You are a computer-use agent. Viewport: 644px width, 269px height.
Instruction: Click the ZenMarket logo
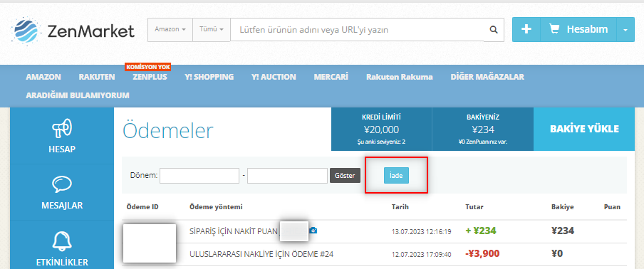tap(73, 31)
